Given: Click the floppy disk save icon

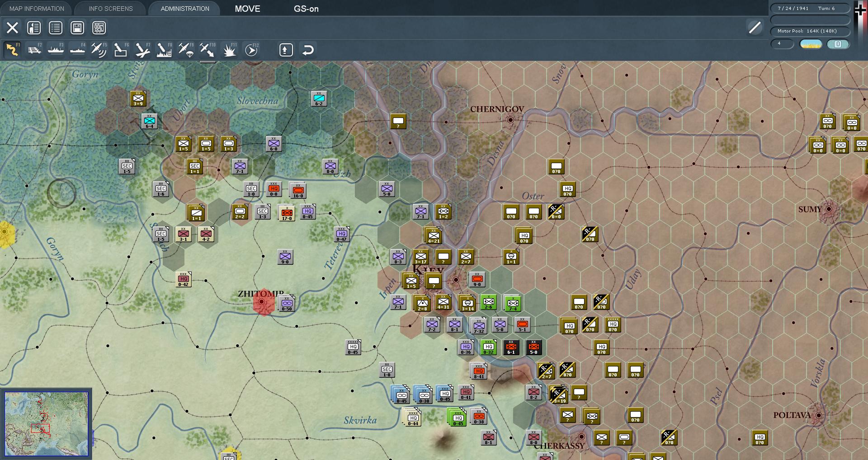Looking at the screenshot, I should [77, 28].
